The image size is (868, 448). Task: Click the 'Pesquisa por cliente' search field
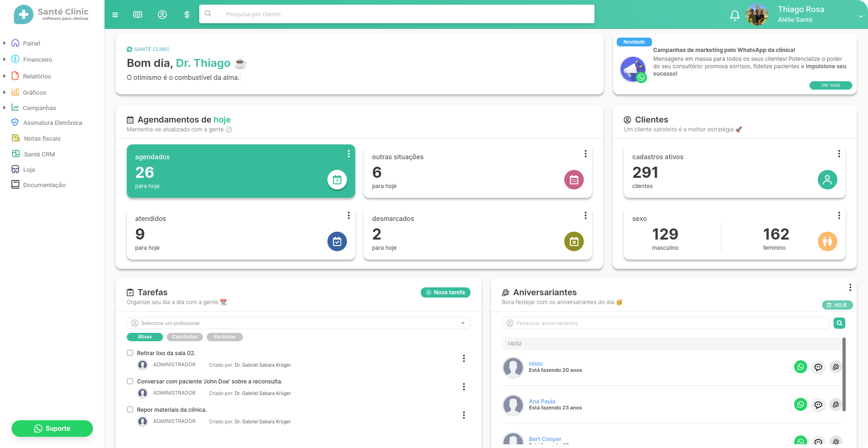pos(396,14)
